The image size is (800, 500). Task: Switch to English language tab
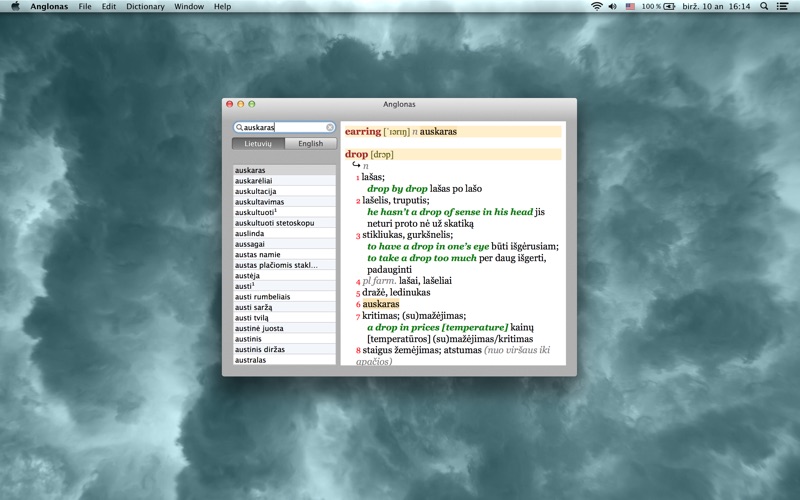pyautogui.click(x=311, y=143)
